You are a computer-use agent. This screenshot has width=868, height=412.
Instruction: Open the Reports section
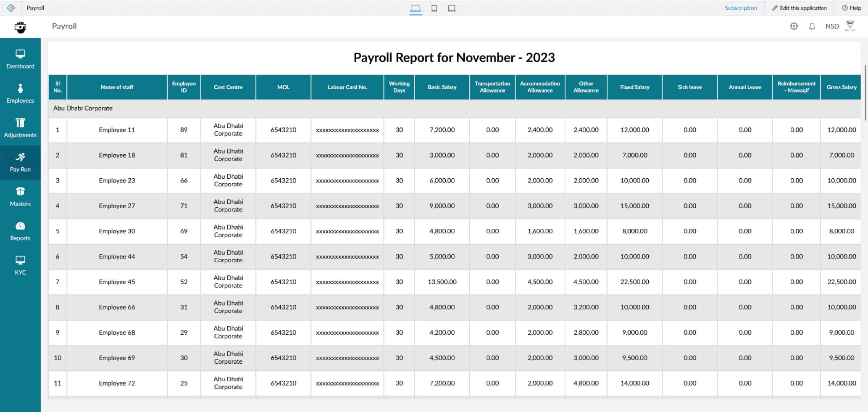click(x=20, y=231)
